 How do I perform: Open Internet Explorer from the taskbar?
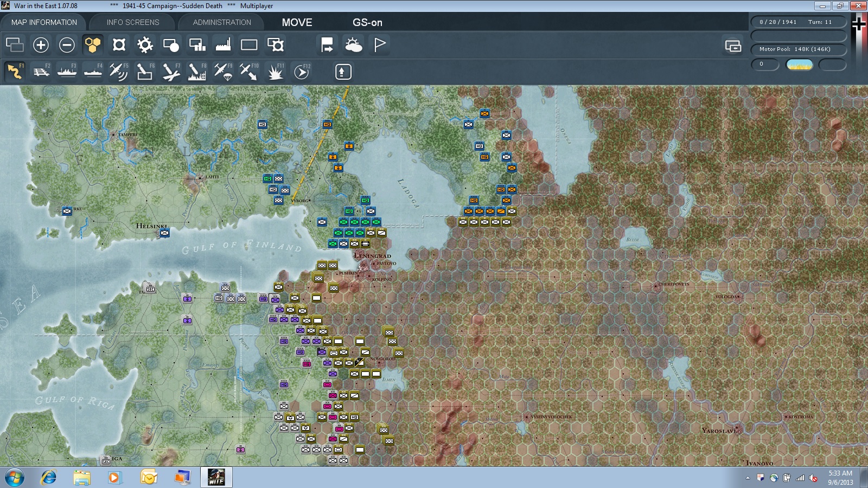click(48, 478)
